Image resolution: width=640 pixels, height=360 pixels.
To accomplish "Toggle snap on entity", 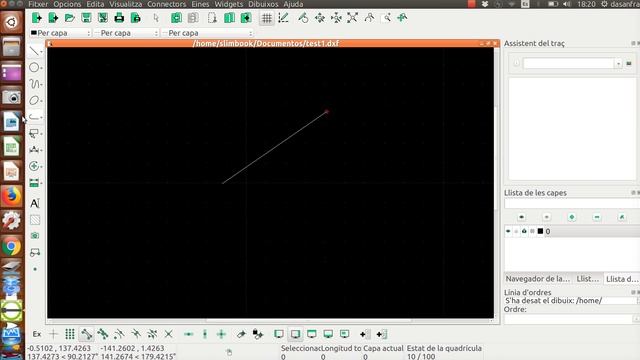I will [102, 334].
